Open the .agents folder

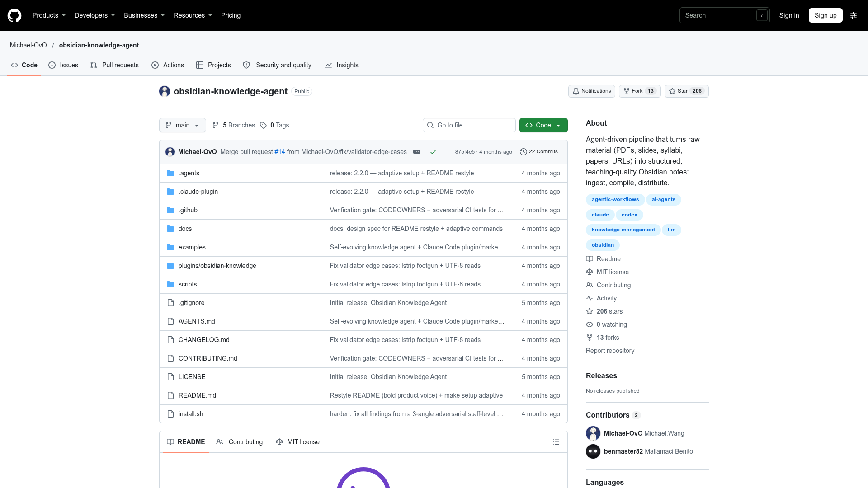(x=189, y=173)
